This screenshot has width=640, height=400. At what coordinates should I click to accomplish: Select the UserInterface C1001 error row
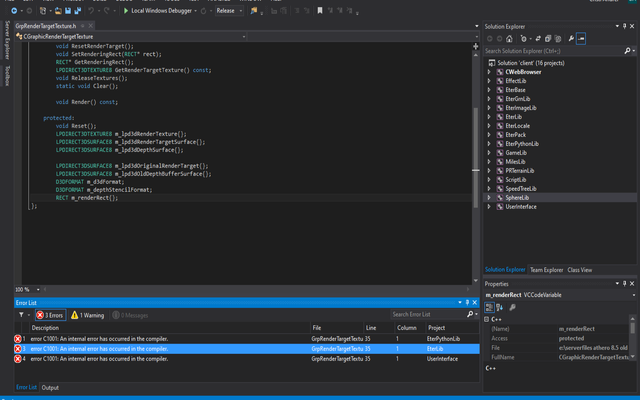click(247, 359)
